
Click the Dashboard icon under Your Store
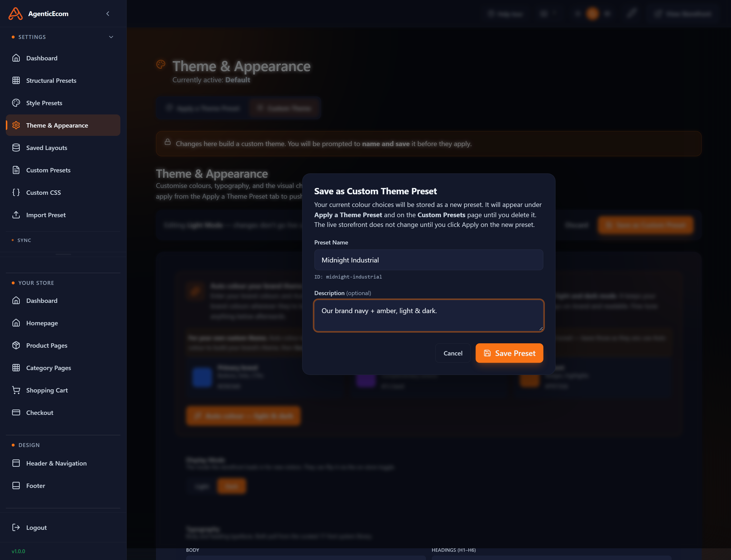(x=16, y=301)
